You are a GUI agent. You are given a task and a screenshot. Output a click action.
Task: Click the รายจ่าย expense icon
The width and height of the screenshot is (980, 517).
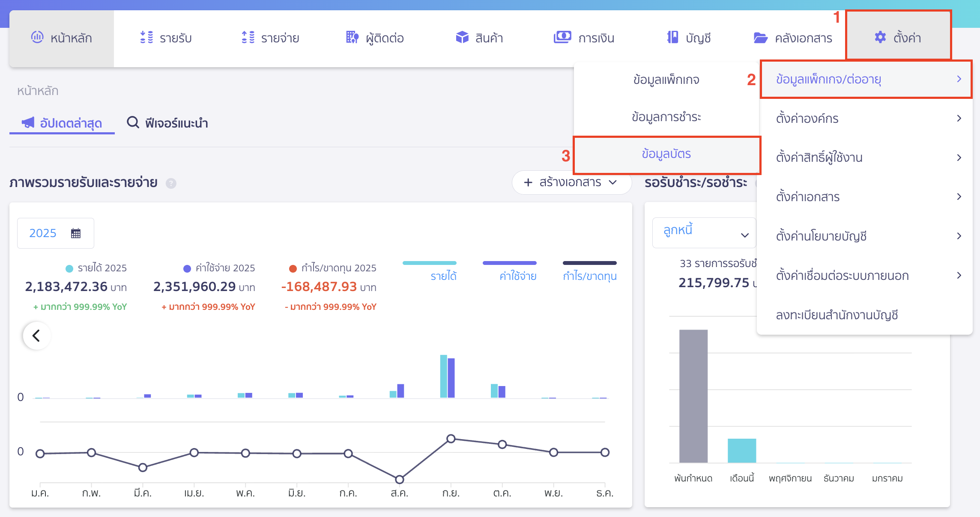248,38
